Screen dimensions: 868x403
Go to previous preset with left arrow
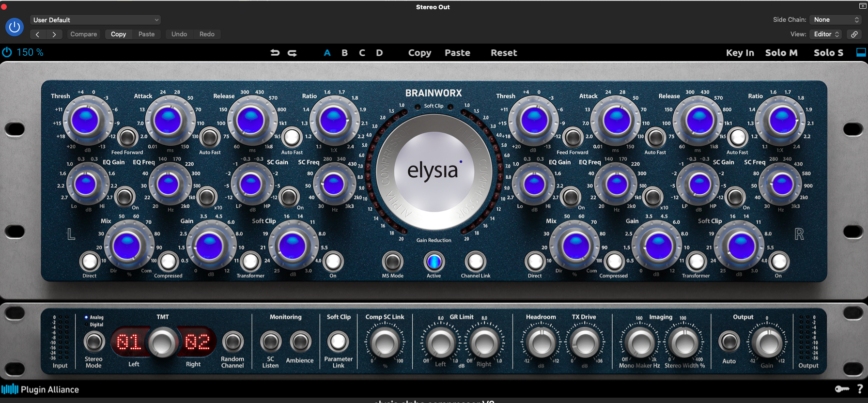(37, 34)
